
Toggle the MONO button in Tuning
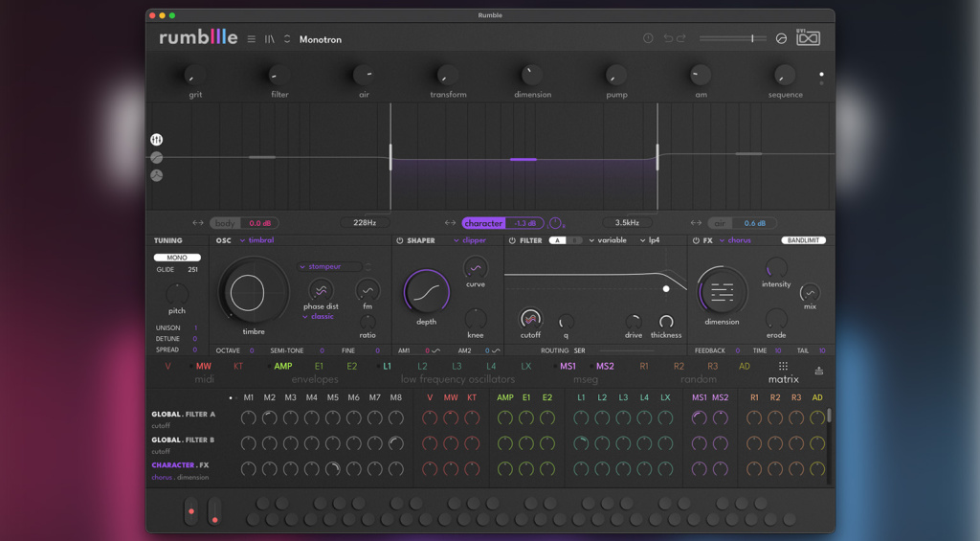tap(177, 257)
